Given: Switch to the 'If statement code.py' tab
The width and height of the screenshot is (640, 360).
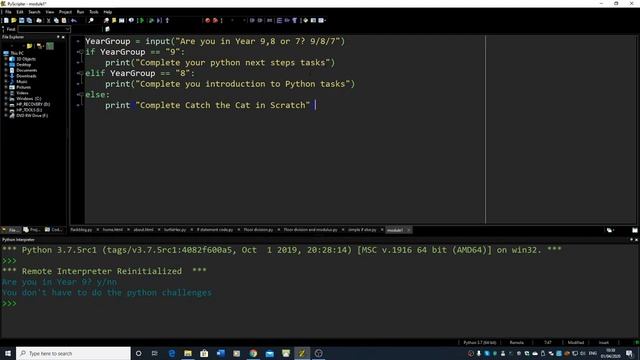Looking at the screenshot, I should coord(215,230).
